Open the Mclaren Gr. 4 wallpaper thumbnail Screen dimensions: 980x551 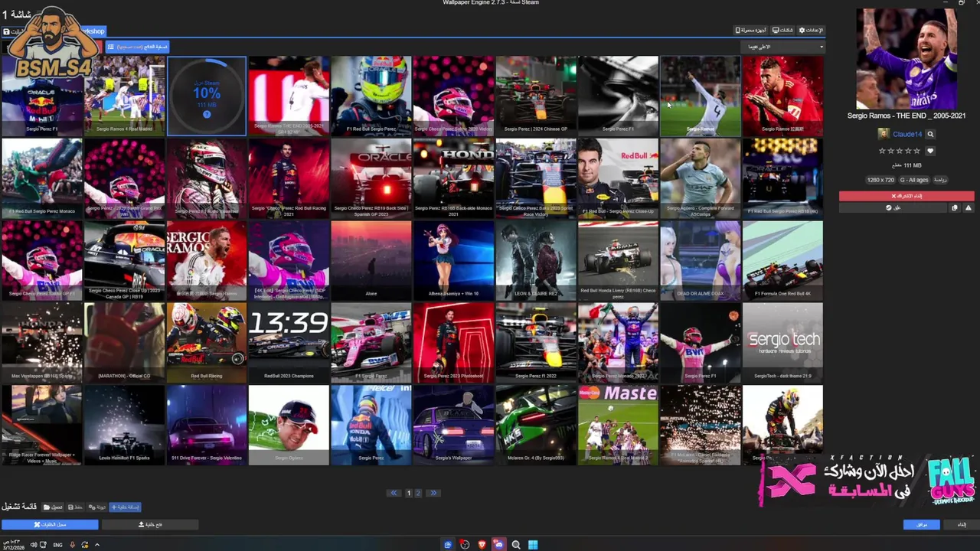(536, 425)
